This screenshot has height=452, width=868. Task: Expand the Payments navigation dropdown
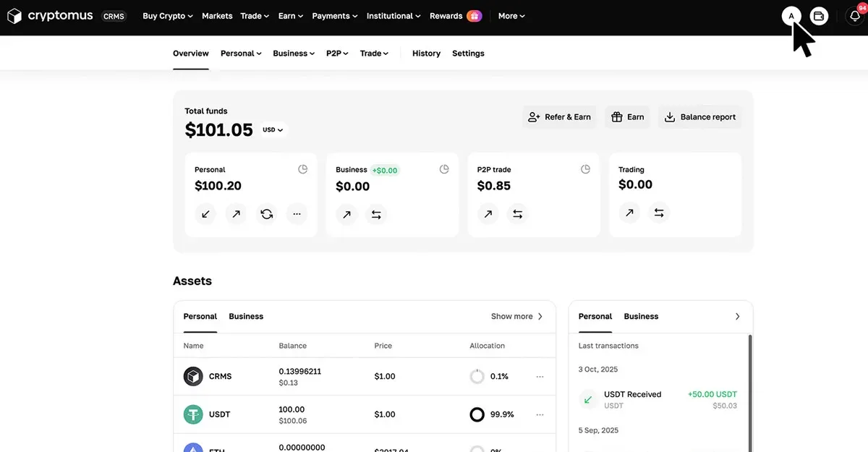[x=333, y=15]
